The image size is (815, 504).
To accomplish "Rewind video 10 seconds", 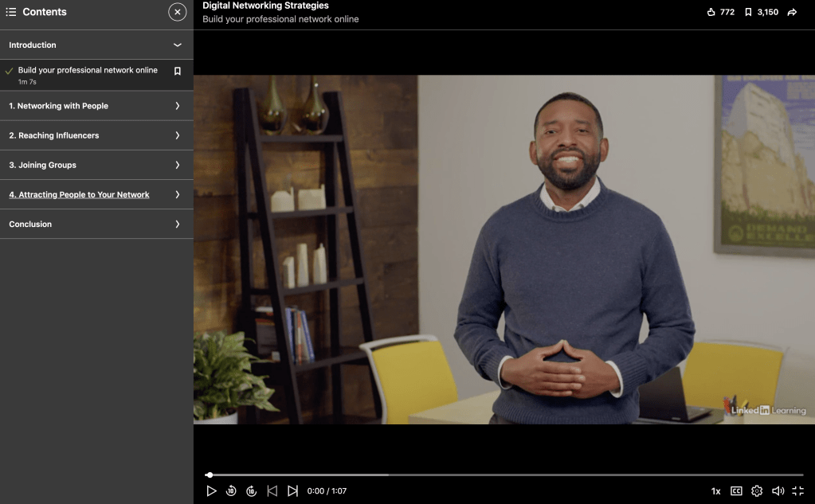I will pos(231,491).
